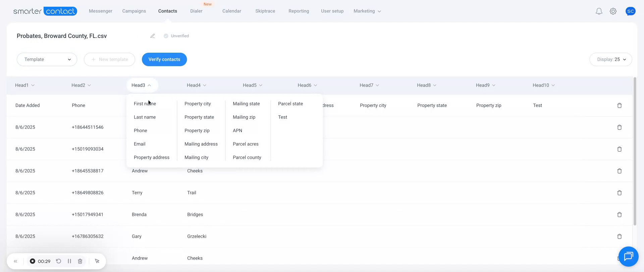Expand the Head5 column mapping
644x272 pixels.
253,85
